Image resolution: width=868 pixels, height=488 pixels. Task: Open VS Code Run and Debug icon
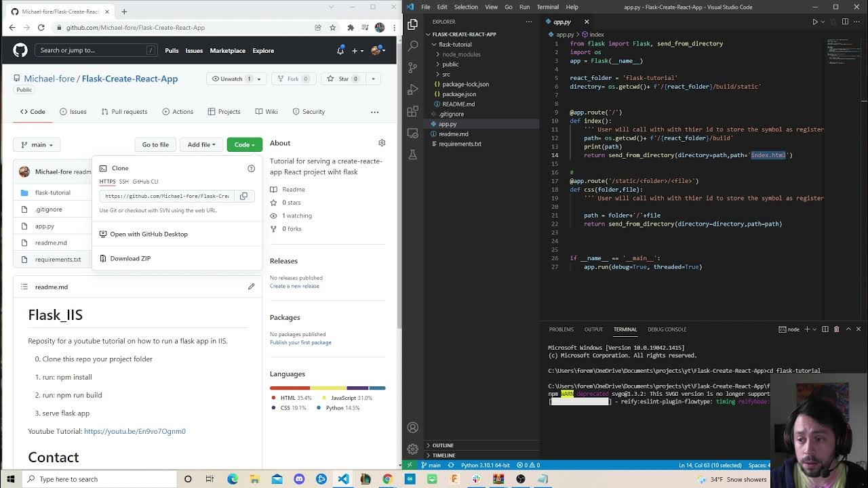412,89
